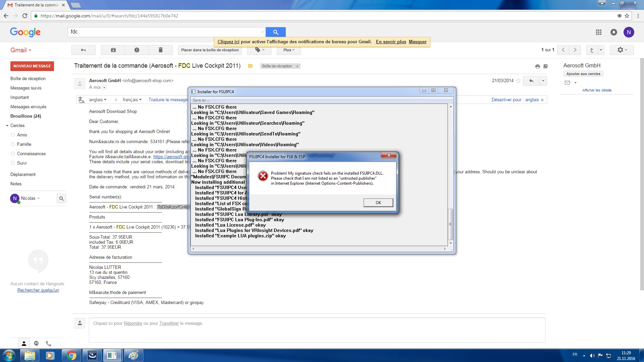644x362 pixels.
Task: Select the Amis circle radio indicator
Action: tap(13, 135)
